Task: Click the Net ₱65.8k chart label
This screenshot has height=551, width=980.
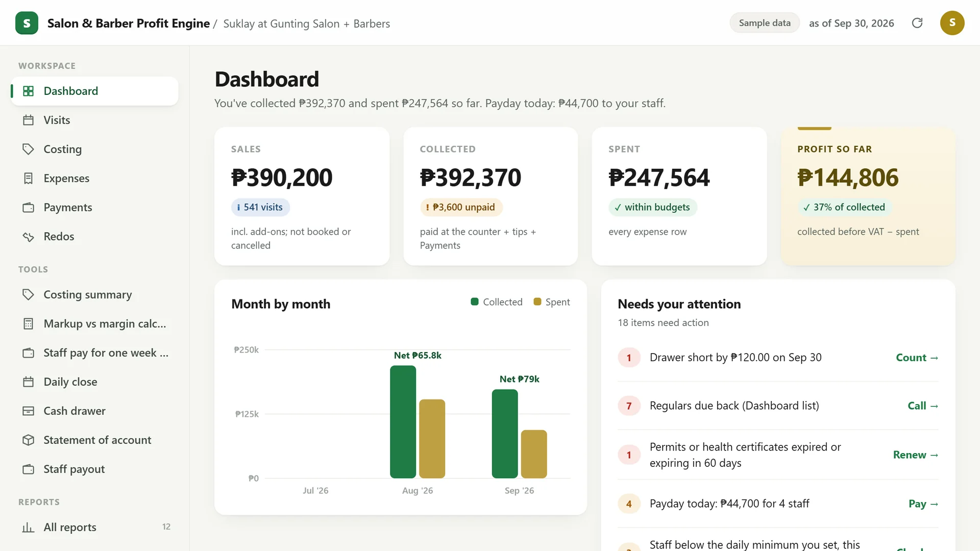Action: click(418, 355)
